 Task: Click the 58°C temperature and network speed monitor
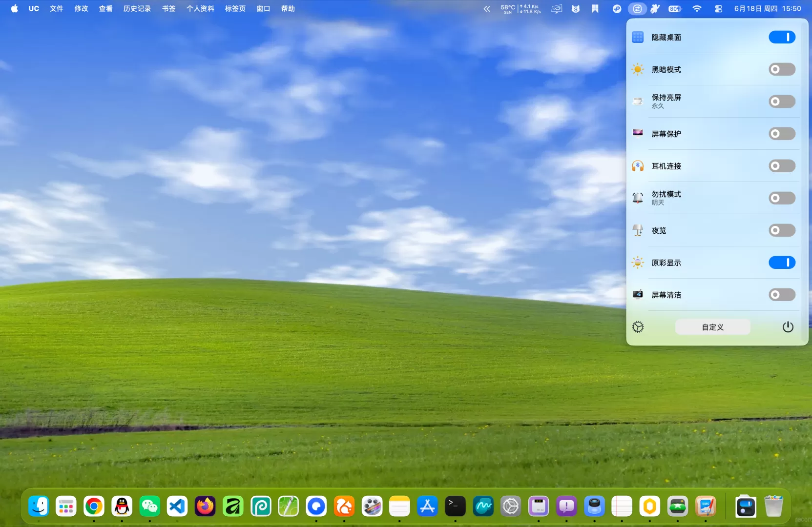521,8
